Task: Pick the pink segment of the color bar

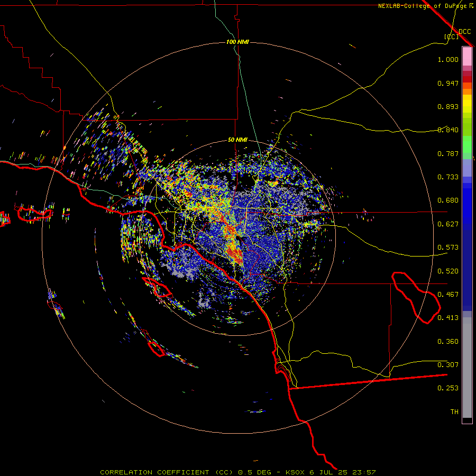Action: pos(467,57)
